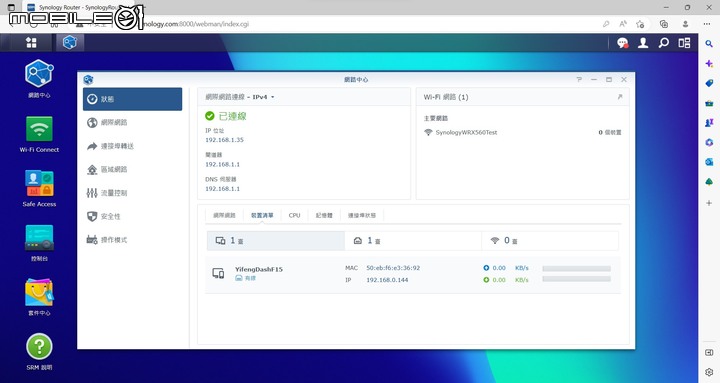Open the SRM main menu grid icon
Viewport: 720px width, 383px height.
click(31, 43)
